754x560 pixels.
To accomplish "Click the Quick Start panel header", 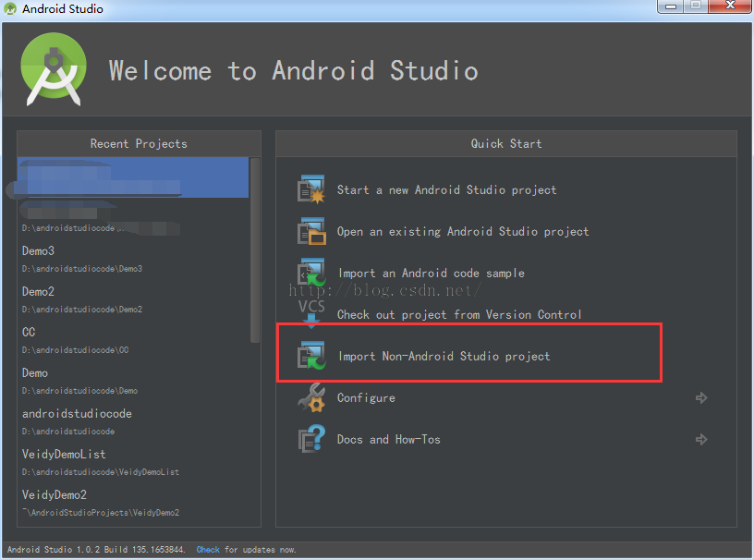I will tap(505, 143).
